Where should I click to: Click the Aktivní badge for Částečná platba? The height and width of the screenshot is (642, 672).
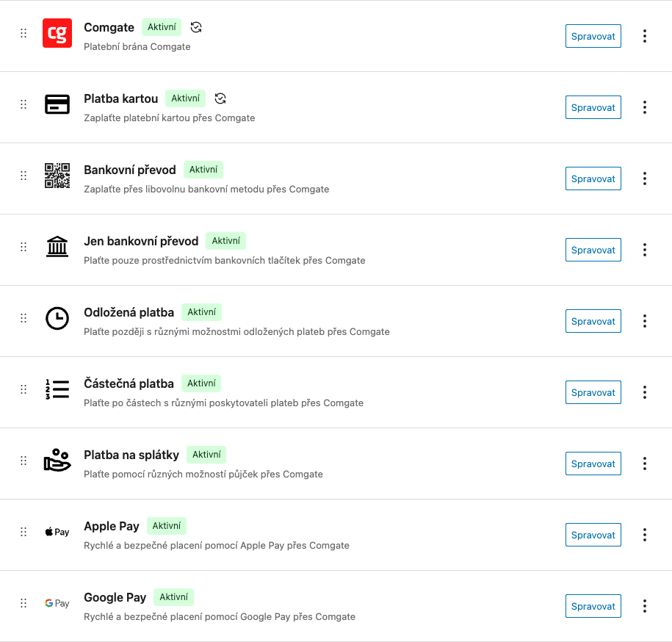(201, 383)
